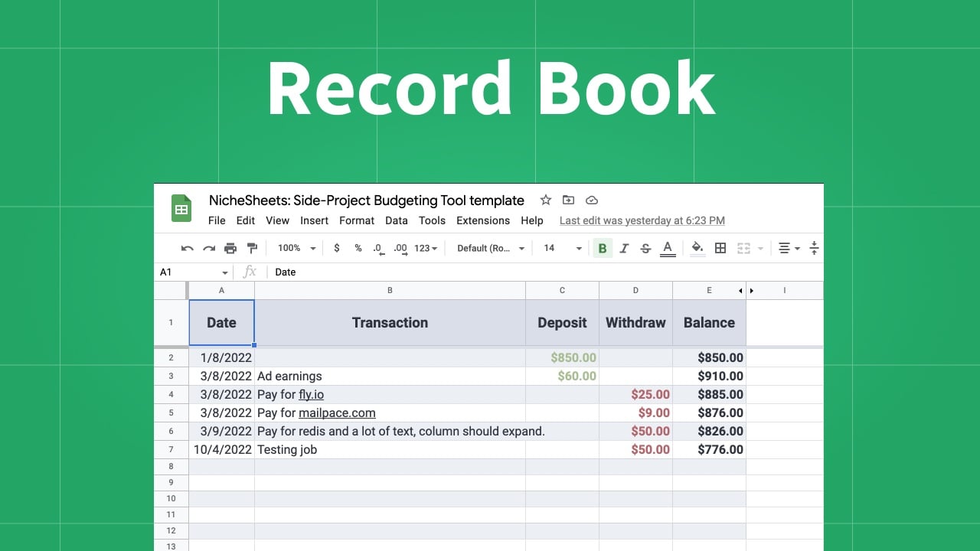Open the font size 14 dropdown

click(x=563, y=248)
